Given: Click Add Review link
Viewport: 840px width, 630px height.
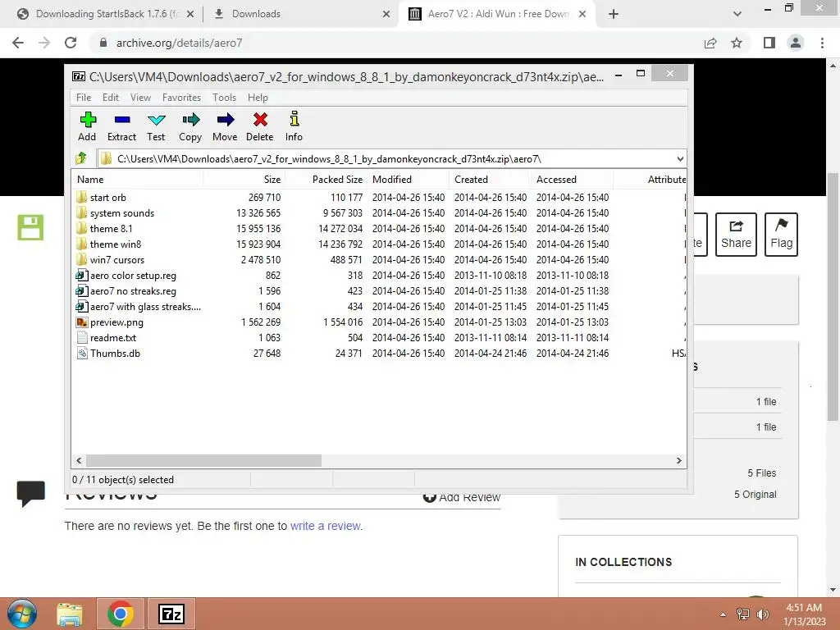Looking at the screenshot, I should tap(462, 498).
